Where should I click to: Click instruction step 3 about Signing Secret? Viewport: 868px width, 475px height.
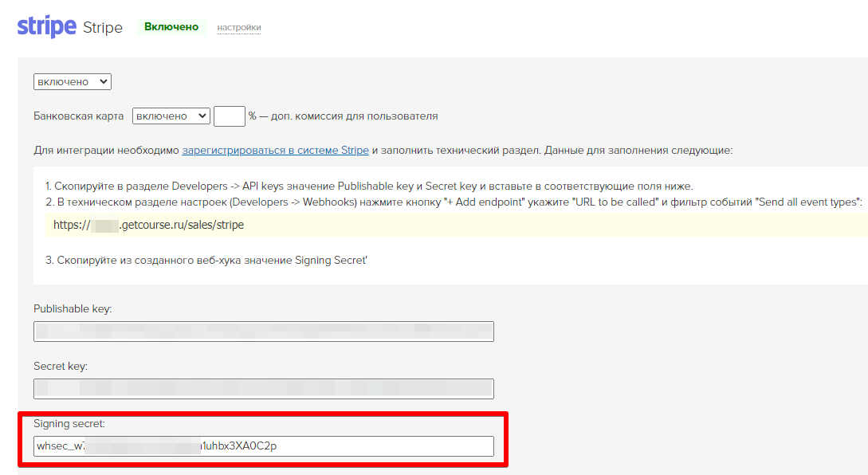[x=206, y=260]
